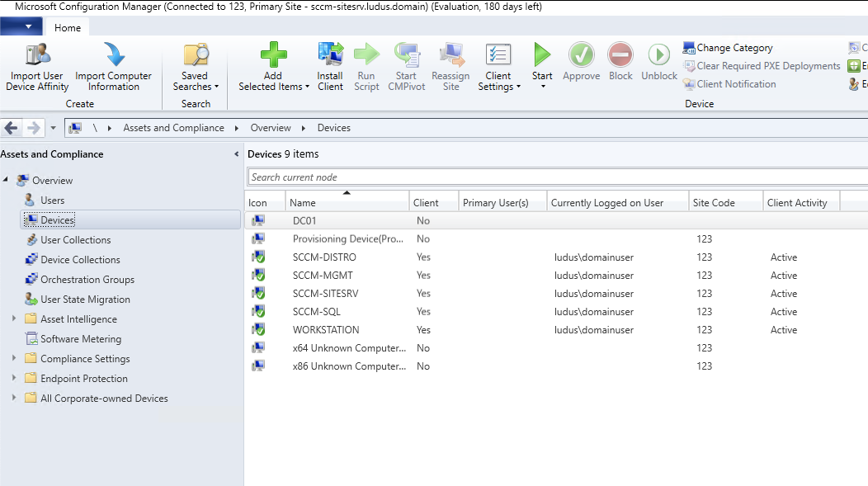Open the Add Selected Items dropdown
Viewport: 868px width, 486px height.
(274, 87)
